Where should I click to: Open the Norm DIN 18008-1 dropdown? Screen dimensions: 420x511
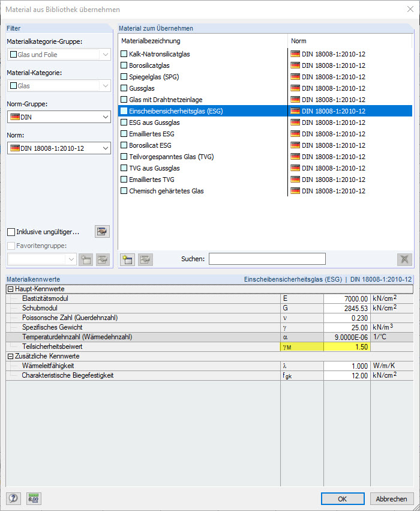click(105, 148)
